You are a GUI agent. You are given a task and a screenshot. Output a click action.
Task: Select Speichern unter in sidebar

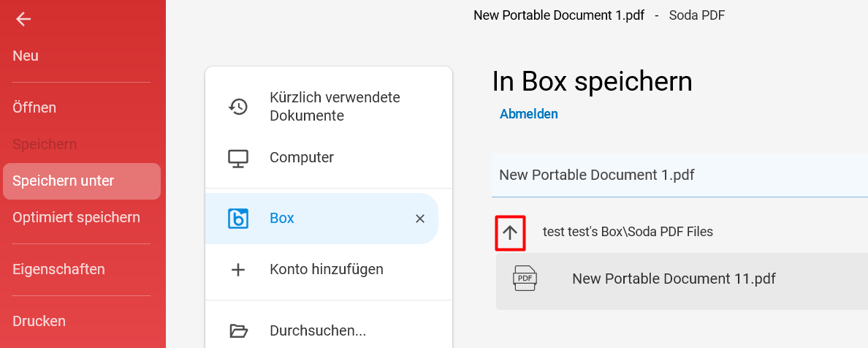coord(82,181)
